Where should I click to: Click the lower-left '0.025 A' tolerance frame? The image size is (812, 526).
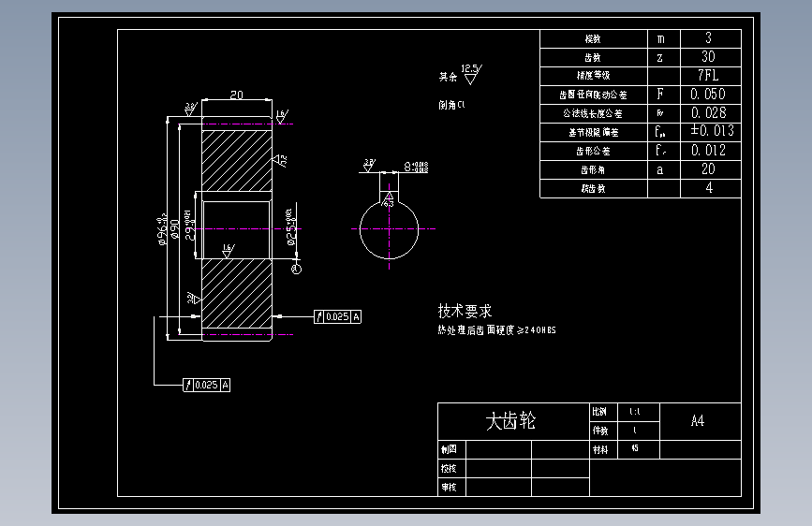click(207, 385)
